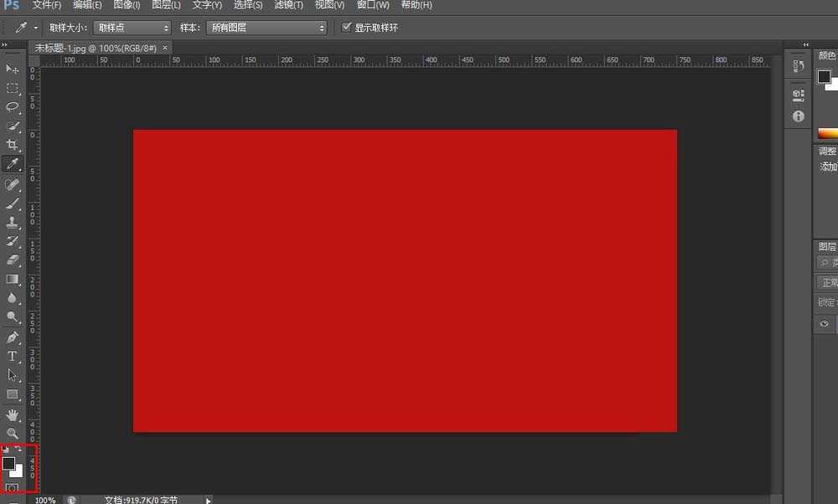838x504 pixels.
Task: Select the Zoom tool in toolbar
Action: (13, 433)
